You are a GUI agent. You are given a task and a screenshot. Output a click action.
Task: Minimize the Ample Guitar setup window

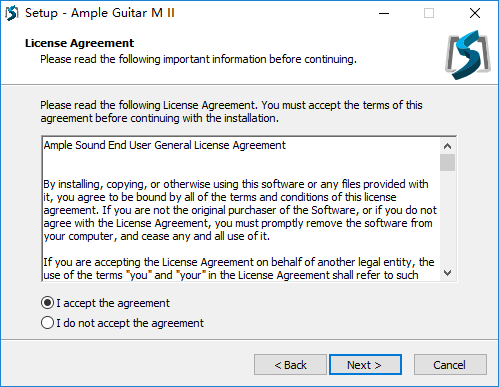pyautogui.click(x=384, y=13)
